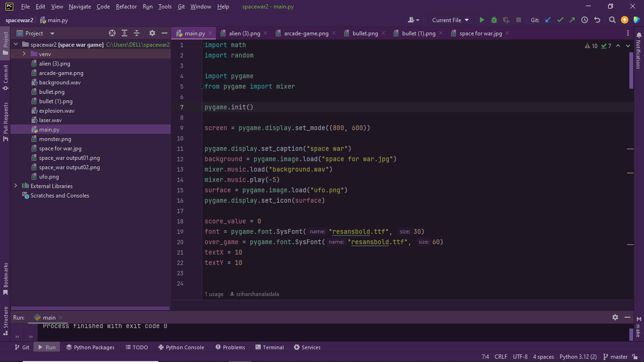Image resolution: width=644 pixels, height=362 pixels.
Task: Open Run panel settings gear
Action: (x=615, y=317)
